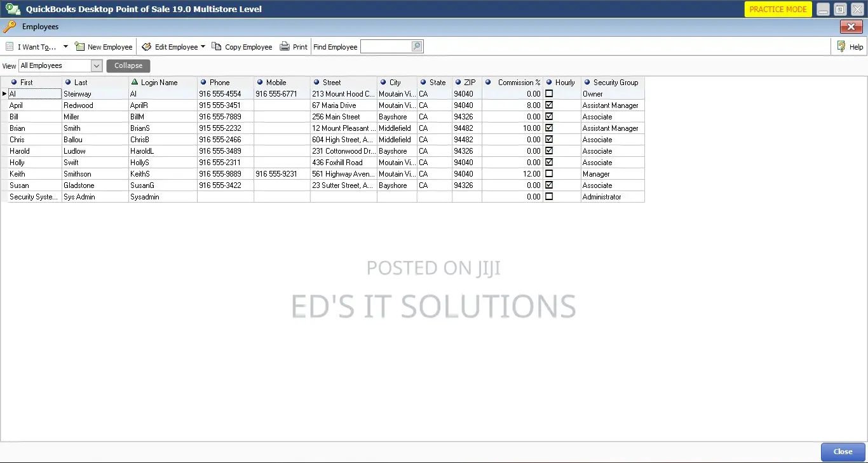
Task: Click the Collapse button
Action: (x=128, y=65)
